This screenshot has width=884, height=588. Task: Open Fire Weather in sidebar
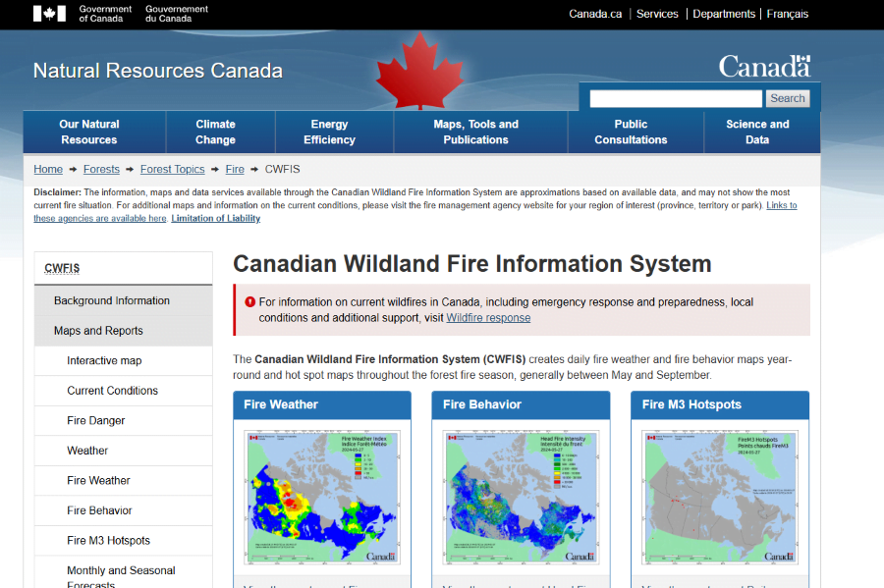coord(124,480)
